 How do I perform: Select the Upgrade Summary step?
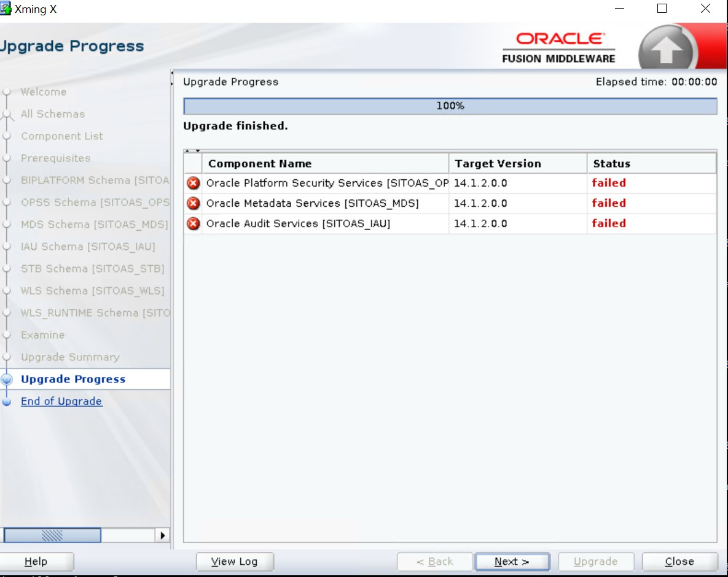[x=71, y=357]
